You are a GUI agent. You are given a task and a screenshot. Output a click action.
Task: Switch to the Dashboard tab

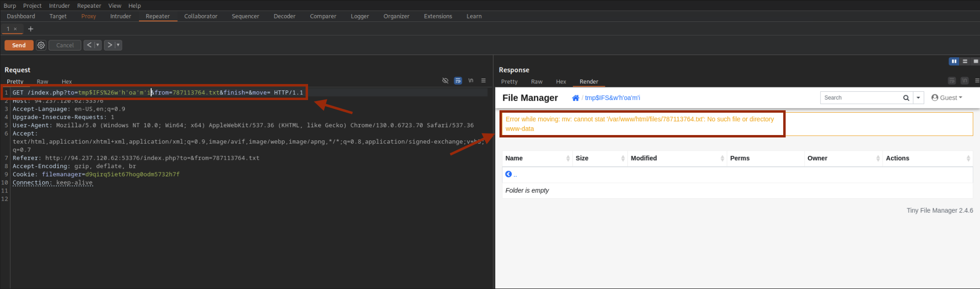[x=21, y=17]
